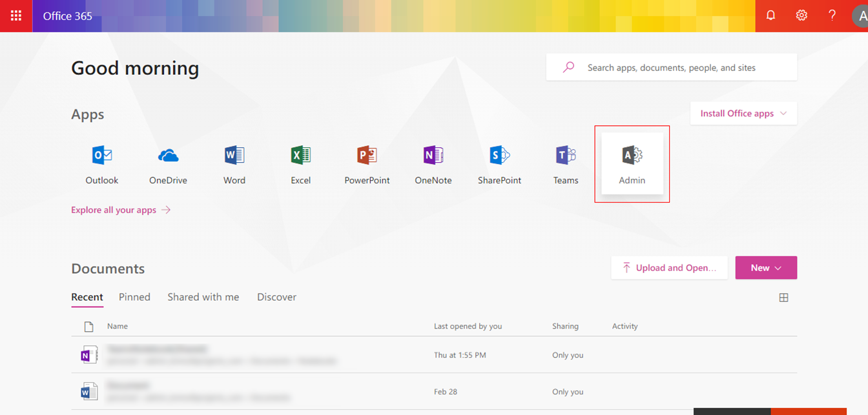Click Only you in the Thu row
The image size is (868, 415).
568,355
